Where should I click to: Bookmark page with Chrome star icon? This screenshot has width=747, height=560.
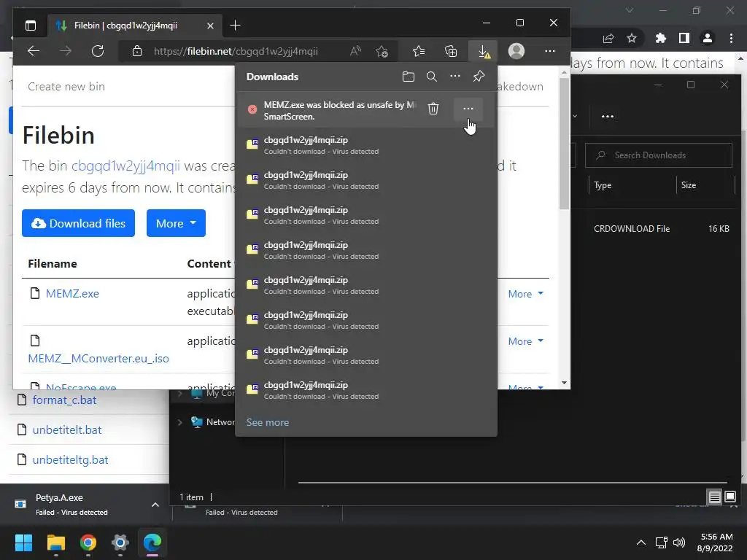(x=632, y=38)
